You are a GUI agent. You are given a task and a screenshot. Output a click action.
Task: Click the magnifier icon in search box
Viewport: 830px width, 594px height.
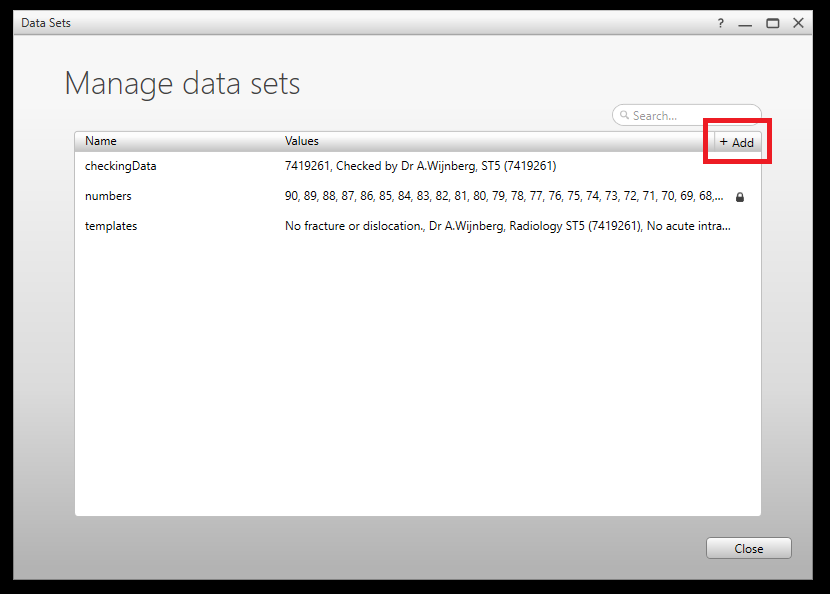(624, 116)
